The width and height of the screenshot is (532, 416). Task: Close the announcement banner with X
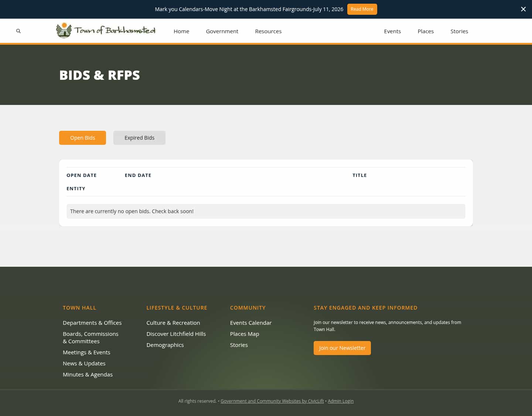[523, 9]
